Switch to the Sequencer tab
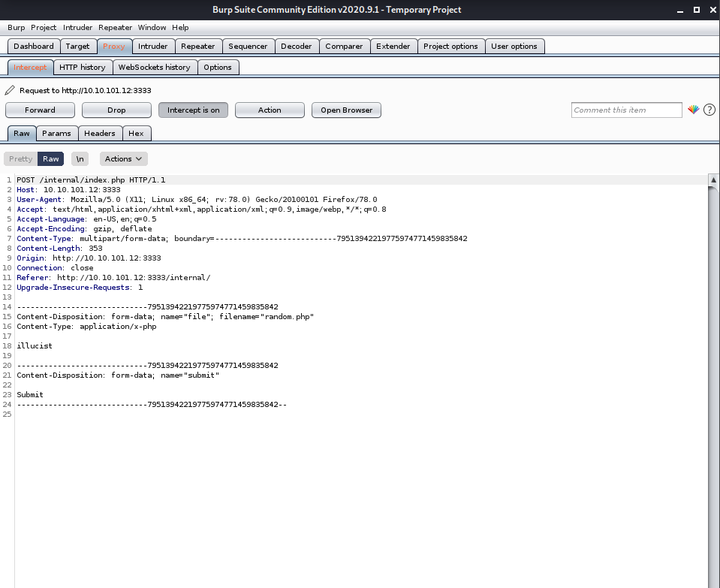This screenshot has width=720, height=588. click(x=248, y=47)
